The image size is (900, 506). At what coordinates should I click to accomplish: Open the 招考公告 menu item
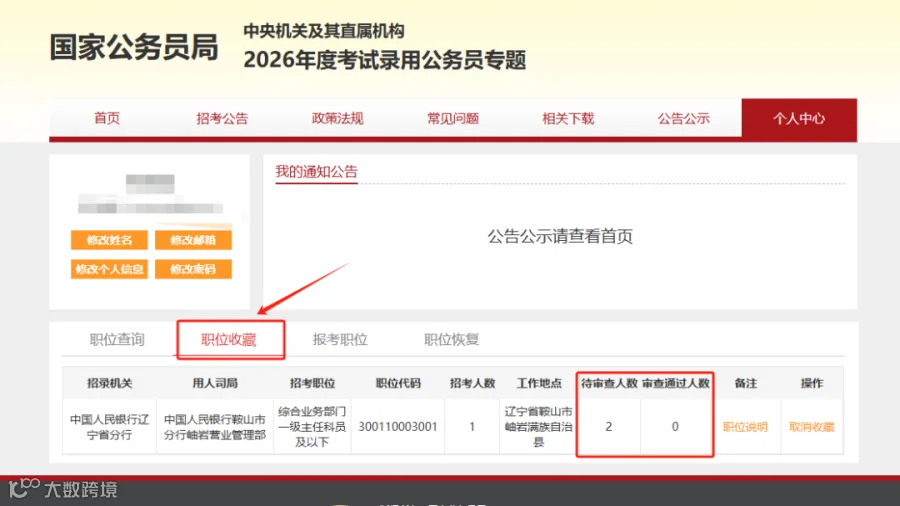click(x=222, y=118)
